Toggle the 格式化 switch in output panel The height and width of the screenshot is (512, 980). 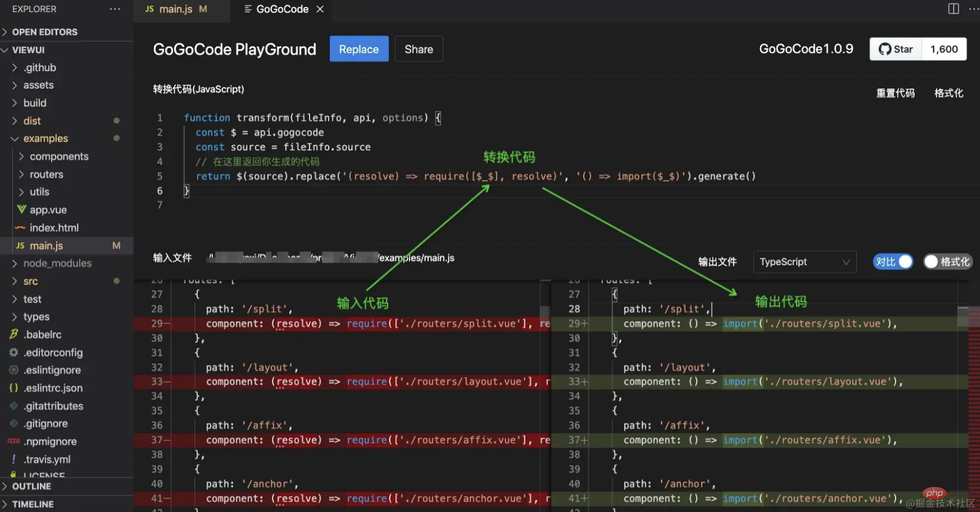947,261
